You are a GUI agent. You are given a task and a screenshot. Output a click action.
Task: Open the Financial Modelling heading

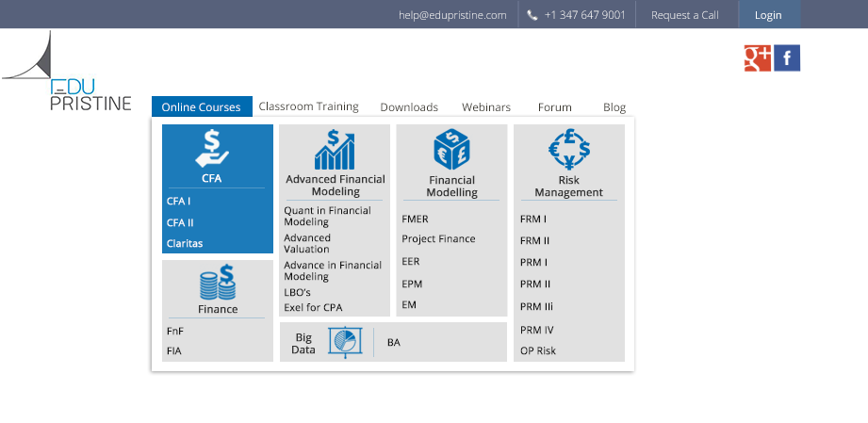(451, 187)
